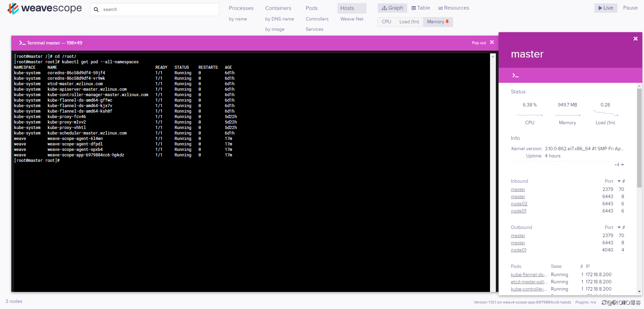This screenshot has width=644, height=309.
Task: Click the Memory 949.7 MB sparkline metric
Action: coord(567,114)
